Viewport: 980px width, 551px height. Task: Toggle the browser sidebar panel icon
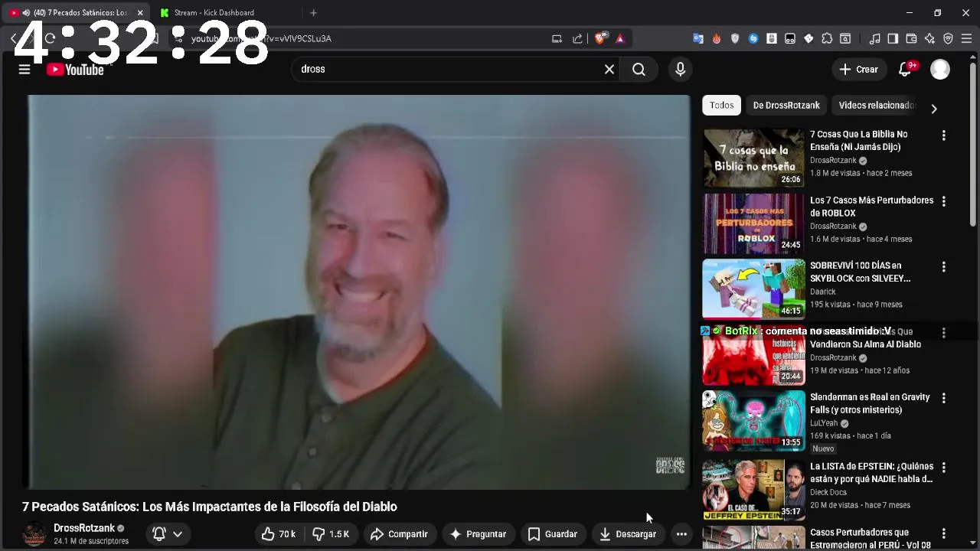[x=893, y=39]
